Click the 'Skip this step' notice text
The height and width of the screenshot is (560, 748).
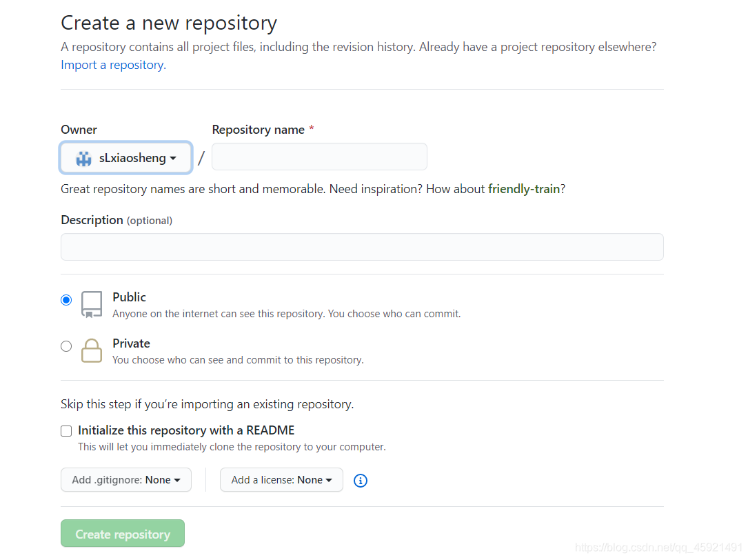click(x=207, y=404)
